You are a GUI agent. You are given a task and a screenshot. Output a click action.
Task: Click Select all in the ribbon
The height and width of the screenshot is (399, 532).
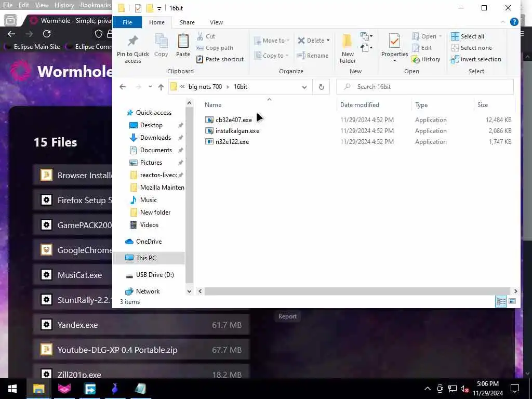[x=468, y=36]
